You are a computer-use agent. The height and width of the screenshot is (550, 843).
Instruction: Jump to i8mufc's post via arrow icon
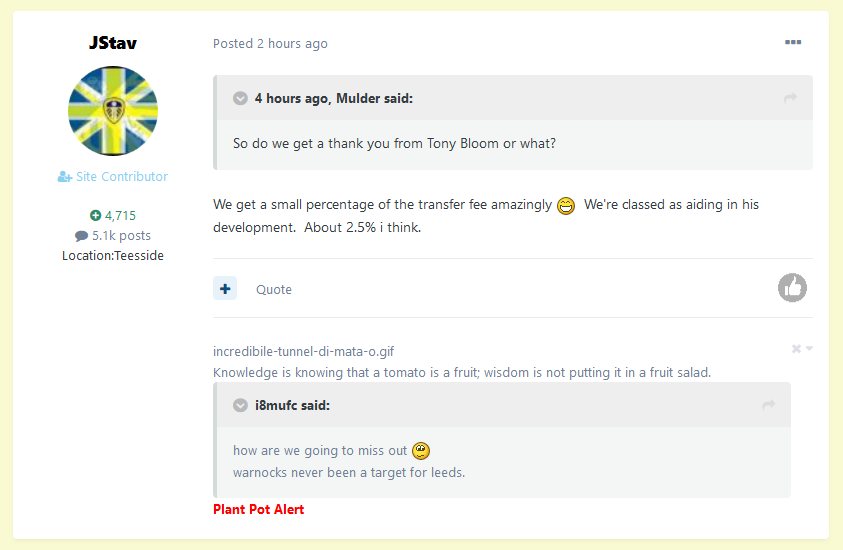pos(769,405)
